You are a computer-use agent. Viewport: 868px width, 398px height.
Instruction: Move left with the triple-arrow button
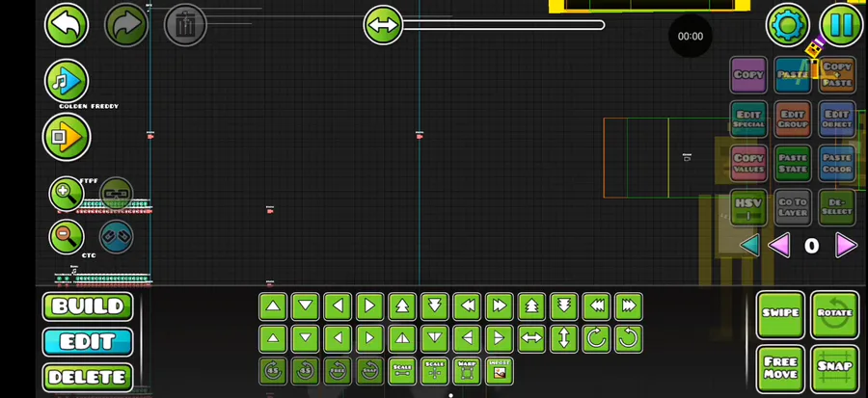tap(596, 306)
